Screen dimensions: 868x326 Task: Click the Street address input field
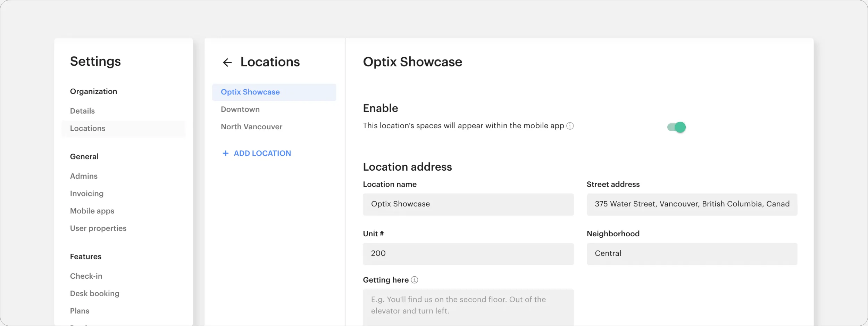click(692, 204)
